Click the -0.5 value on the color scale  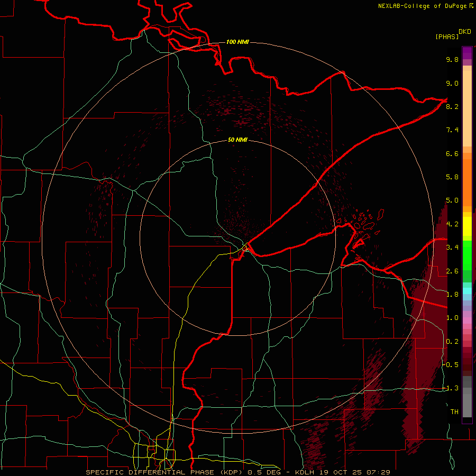[x=451, y=365]
